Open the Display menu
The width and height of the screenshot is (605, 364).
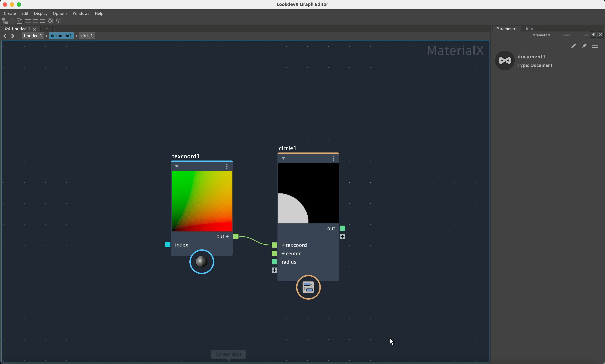(40, 13)
